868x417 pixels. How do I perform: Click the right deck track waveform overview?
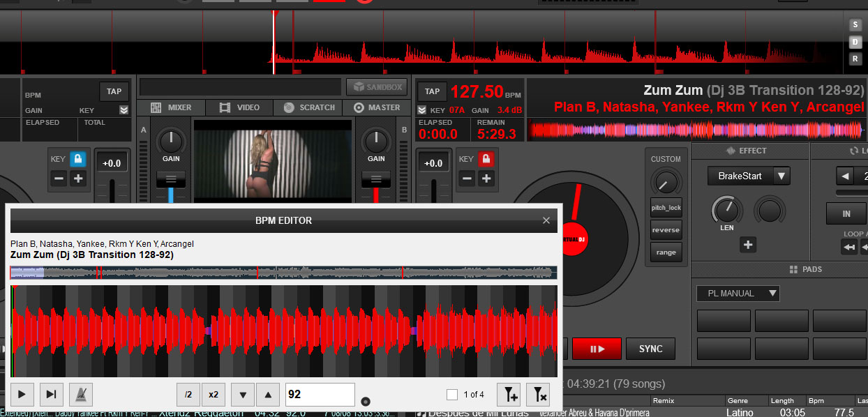point(697,129)
